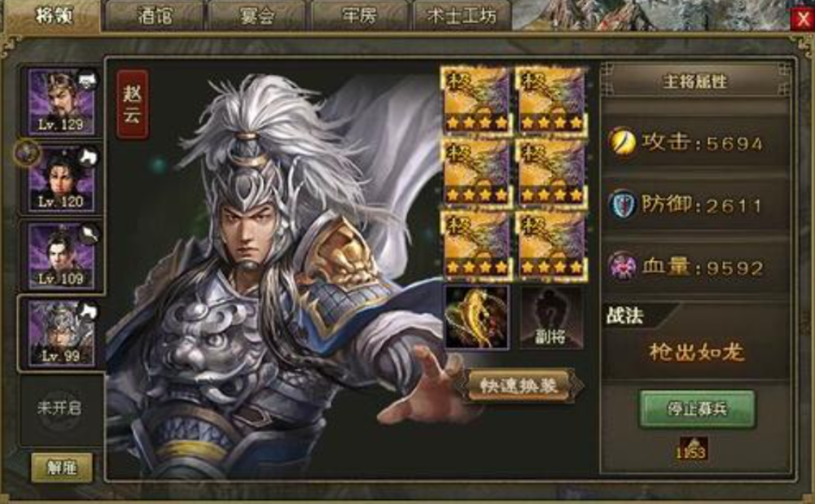Viewport: 815px width, 504px height.
Task: Click the 枪出如龙 tactic skill name
Action: [x=696, y=353]
